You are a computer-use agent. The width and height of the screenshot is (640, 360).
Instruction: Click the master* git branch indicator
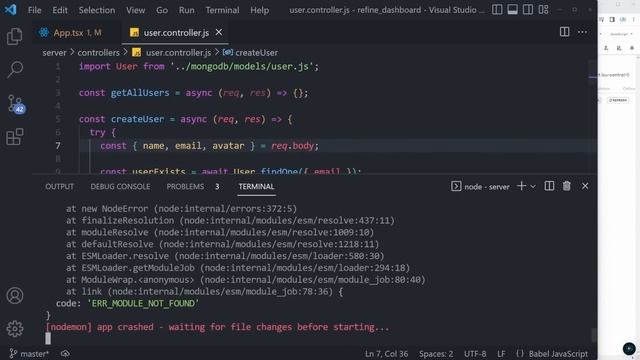point(29,353)
